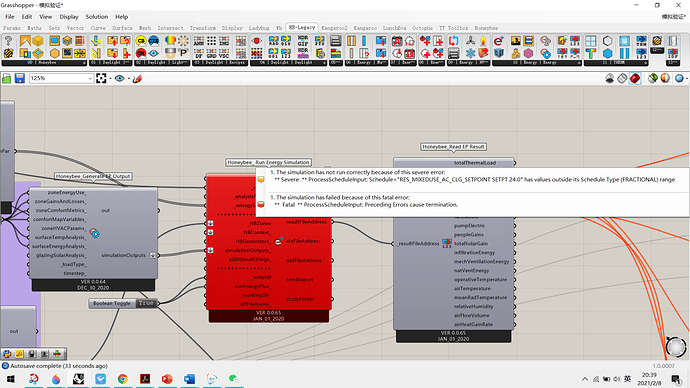The height and width of the screenshot is (388, 690).
Task: Save document with blue floppy disk icon
Action: click(20, 78)
